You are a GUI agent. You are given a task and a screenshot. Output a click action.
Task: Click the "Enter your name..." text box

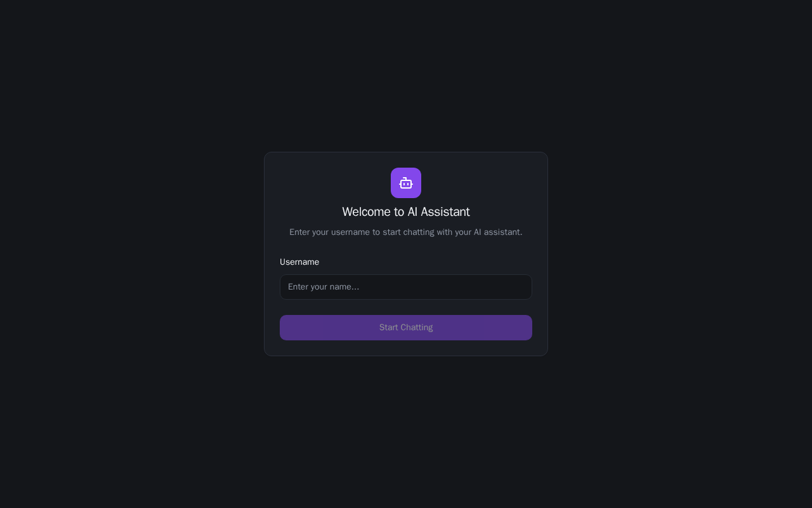[x=406, y=287]
